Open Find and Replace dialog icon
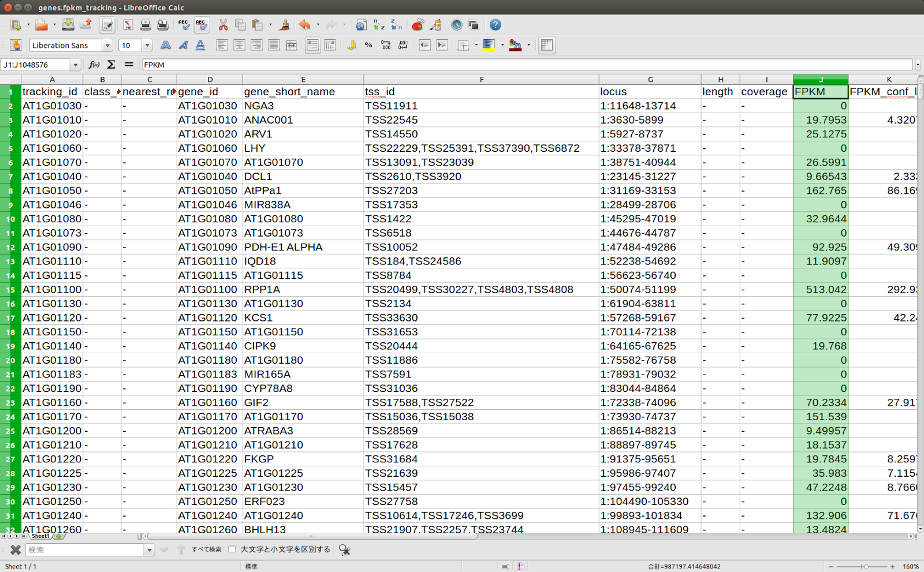Viewport: 924px width, 572px height. click(345, 549)
